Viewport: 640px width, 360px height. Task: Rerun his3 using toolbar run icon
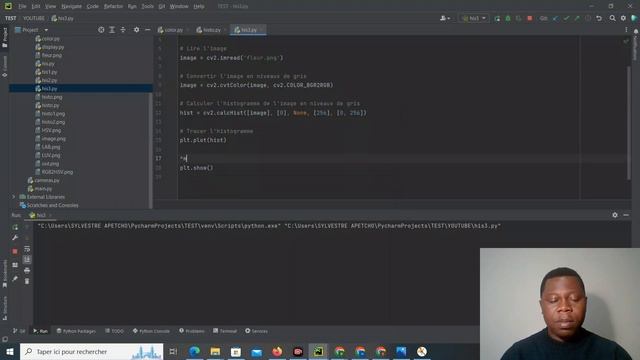tap(497, 18)
